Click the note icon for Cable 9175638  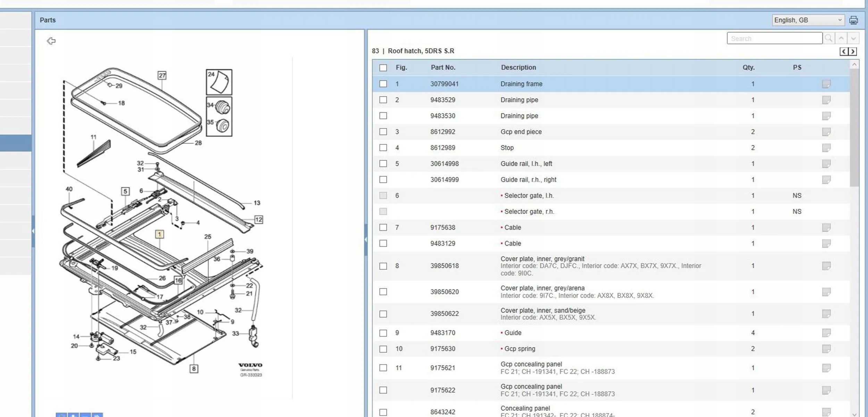coord(826,228)
